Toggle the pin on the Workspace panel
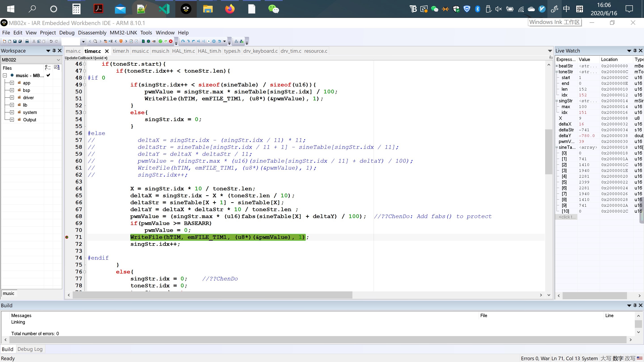The height and width of the screenshot is (362, 644). [54, 51]
